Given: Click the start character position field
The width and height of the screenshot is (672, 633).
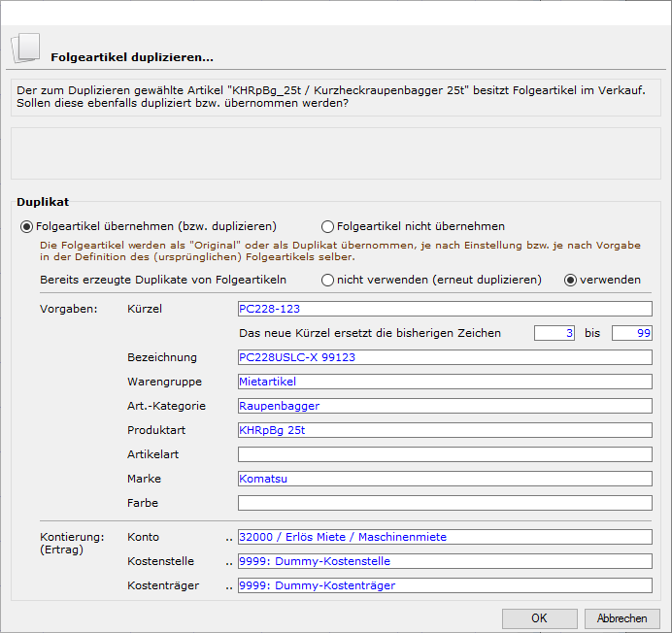Looking at the screenshot, I should click(x=554, y=333).
